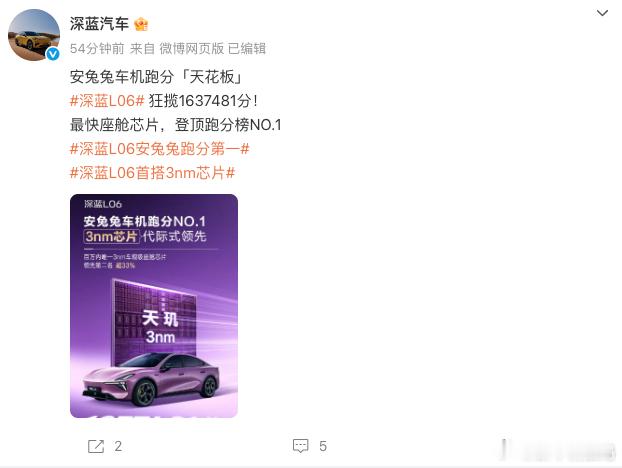Click the 54分钟前 post timestamp
This screenshot has width=622, height=468.
pos(97,48)
